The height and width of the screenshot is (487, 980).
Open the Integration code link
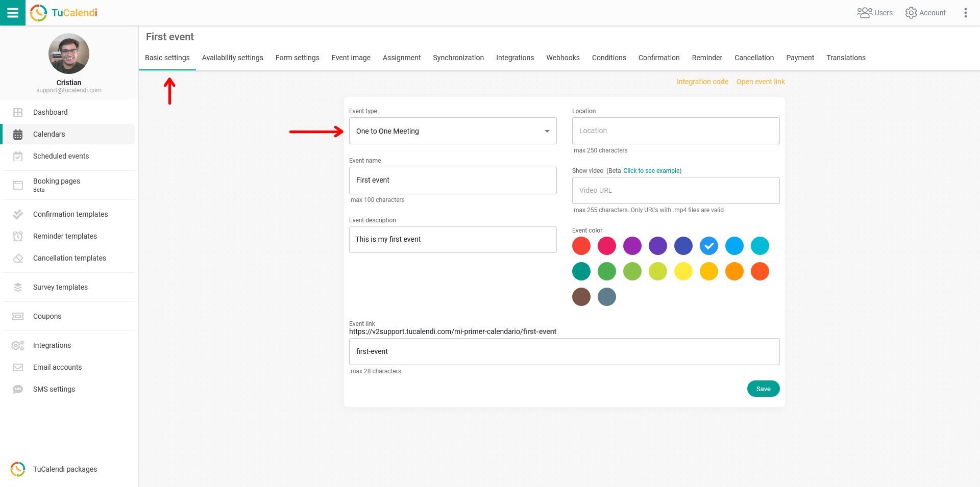(x=702, y=82)
